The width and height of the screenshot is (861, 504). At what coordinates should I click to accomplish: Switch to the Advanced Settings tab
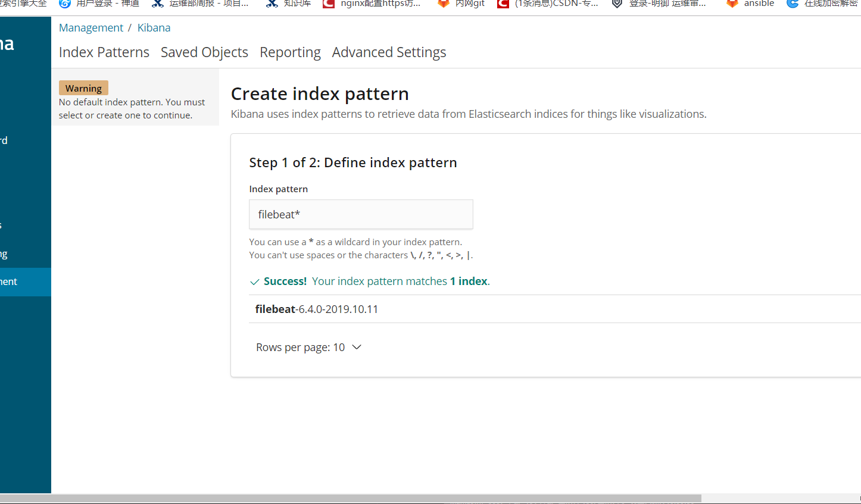(x=389, y=52)
